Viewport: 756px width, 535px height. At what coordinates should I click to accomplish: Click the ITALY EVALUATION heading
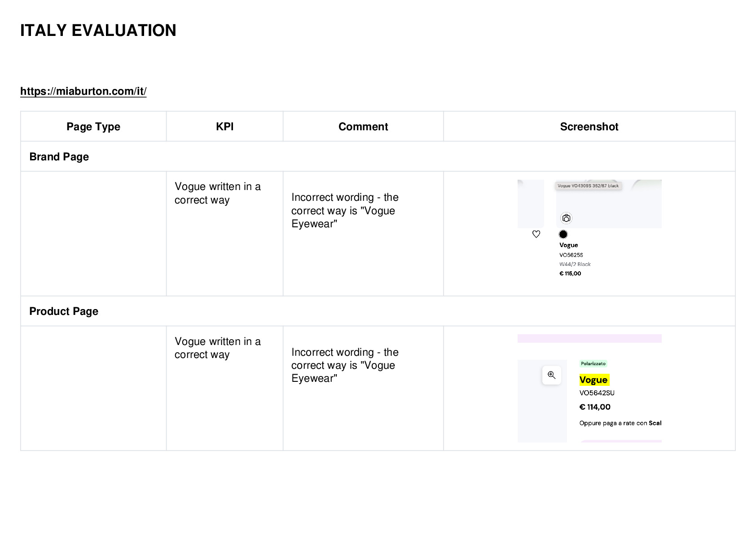(98, 31)
